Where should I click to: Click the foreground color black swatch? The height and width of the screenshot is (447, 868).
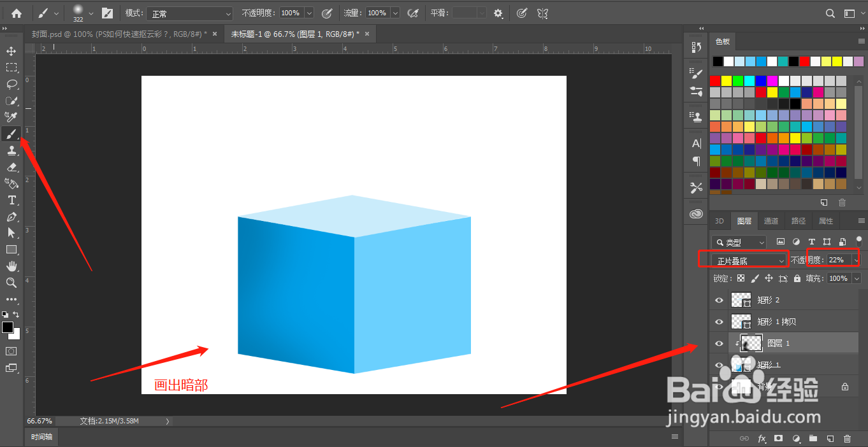point(8,327)
